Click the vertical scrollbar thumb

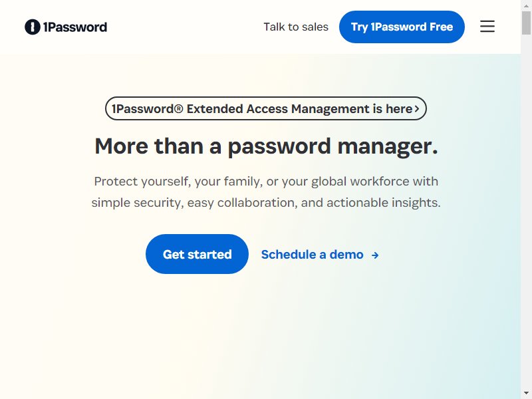(526, 23)
